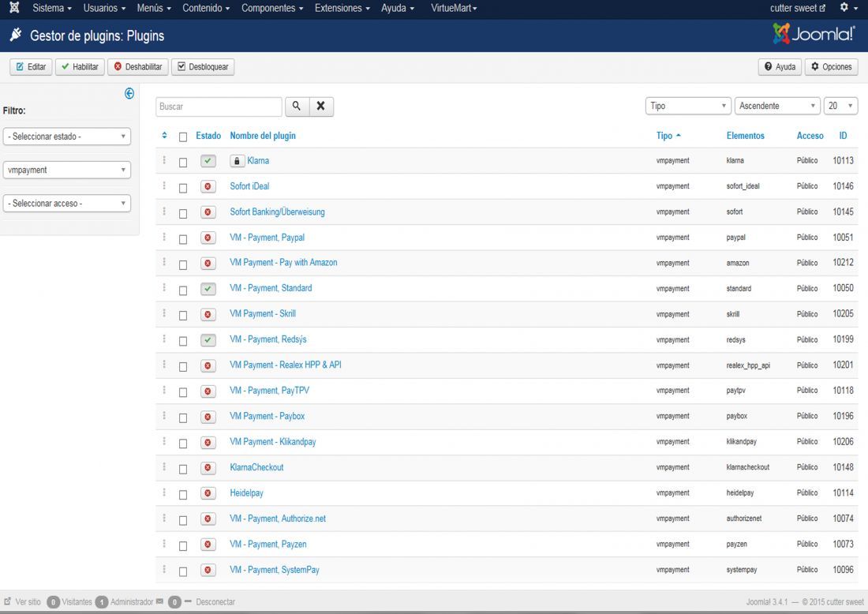868x614 pixels.
Task: Open the cutter sweet site link
Action: (x=798, y=8)
